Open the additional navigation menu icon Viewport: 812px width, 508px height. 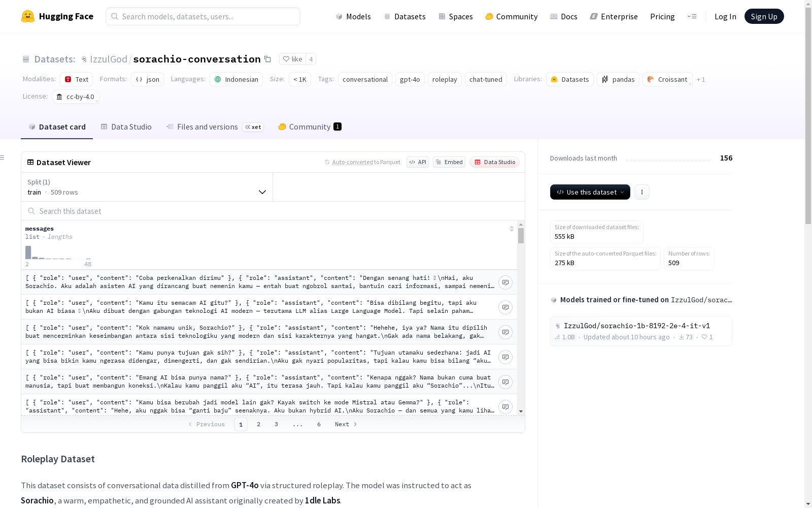pos(692,16)
